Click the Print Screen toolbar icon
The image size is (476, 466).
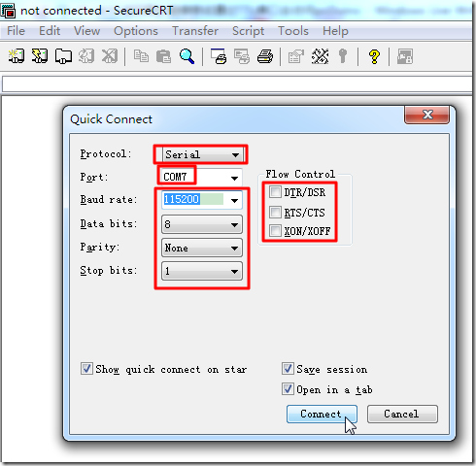click(219, 56)
